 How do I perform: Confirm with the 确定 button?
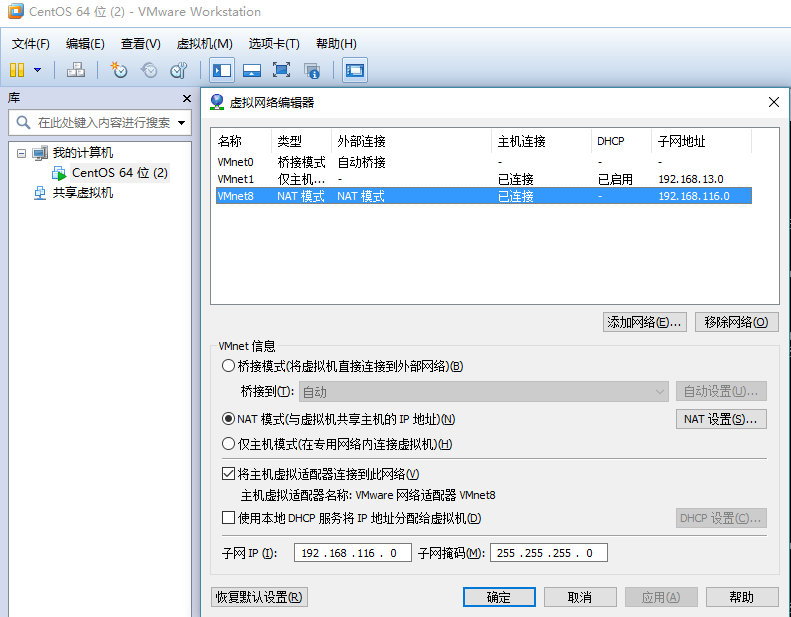click(x=499, y=597)
